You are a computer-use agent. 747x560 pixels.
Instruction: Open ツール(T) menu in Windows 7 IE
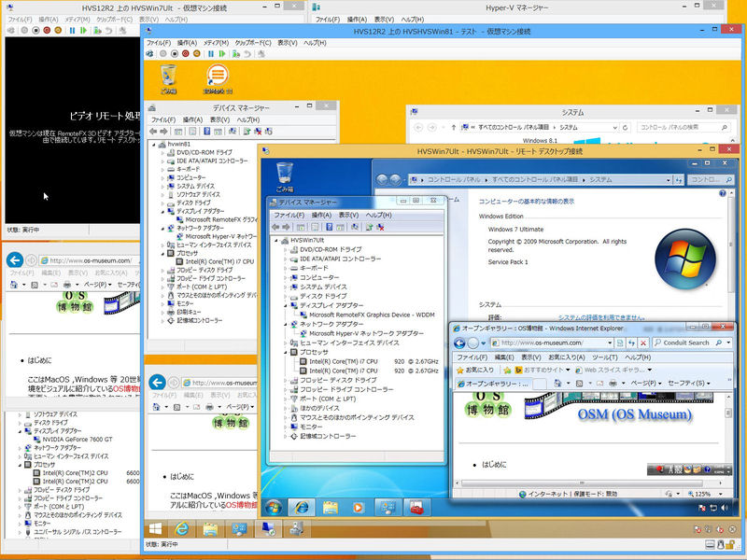click(604, 357)
